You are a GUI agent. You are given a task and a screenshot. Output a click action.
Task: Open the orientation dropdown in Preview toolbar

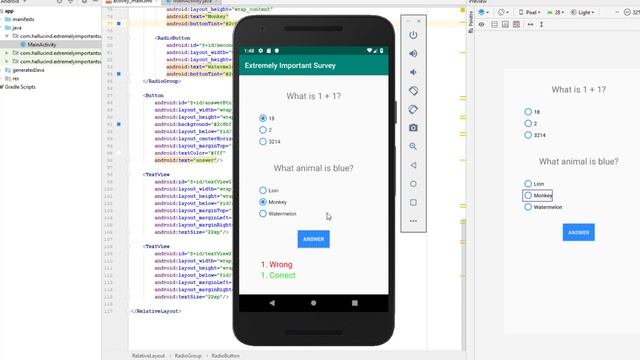tap(502, 12)
